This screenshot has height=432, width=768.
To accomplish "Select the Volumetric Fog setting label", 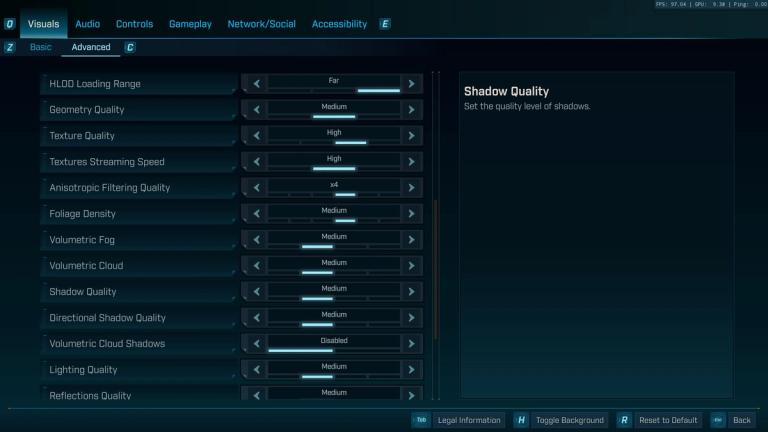I will coord(82,240).
